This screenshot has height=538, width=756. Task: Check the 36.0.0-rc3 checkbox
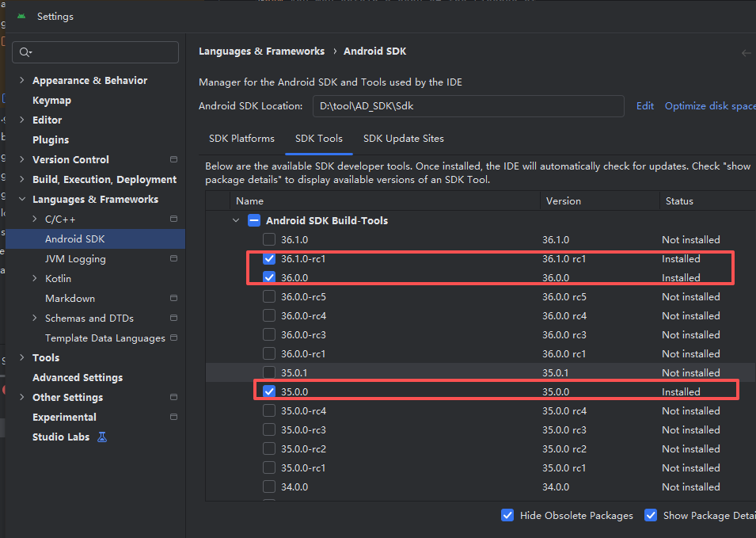point(269,334)
